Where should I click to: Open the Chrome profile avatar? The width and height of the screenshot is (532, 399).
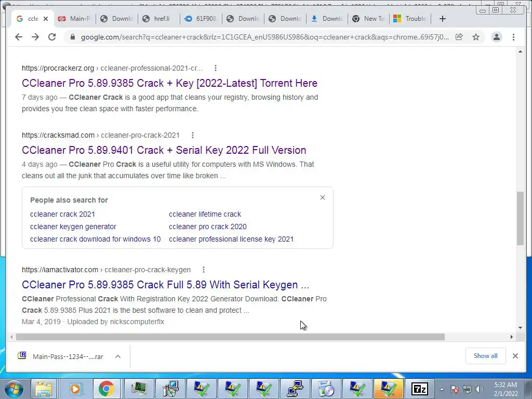pos(496,37)
